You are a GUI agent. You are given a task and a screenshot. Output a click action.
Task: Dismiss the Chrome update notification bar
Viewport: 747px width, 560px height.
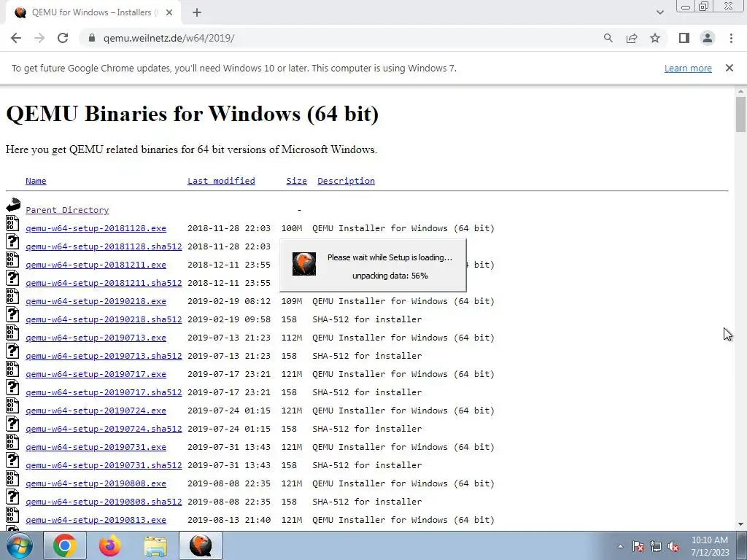729,68
